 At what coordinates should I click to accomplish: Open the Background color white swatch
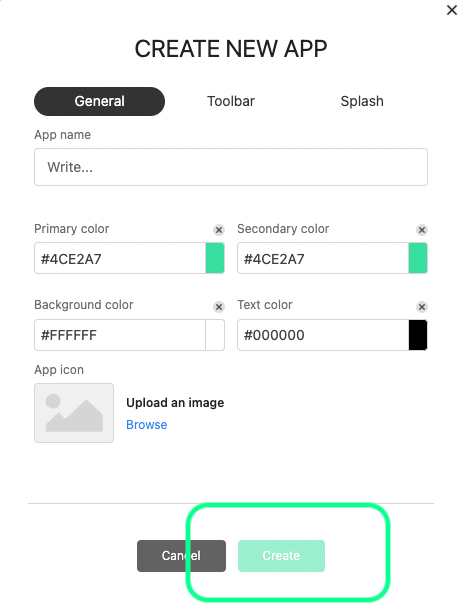(x=215, y=335)
